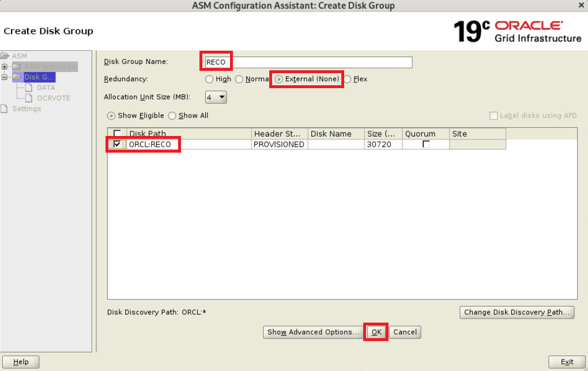Screen dimensions: 588x371
Task: Click the ASM Instances folder icon
Action: coord(17,66)
